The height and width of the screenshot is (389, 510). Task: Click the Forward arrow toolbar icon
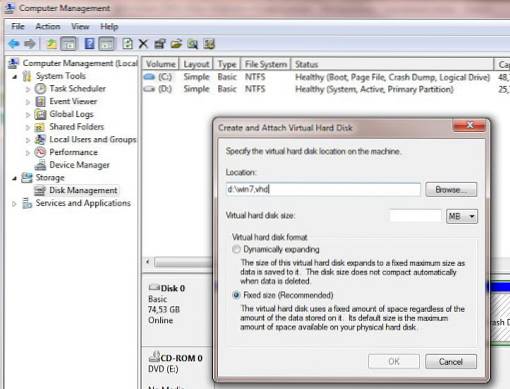(x=30, y=43)
